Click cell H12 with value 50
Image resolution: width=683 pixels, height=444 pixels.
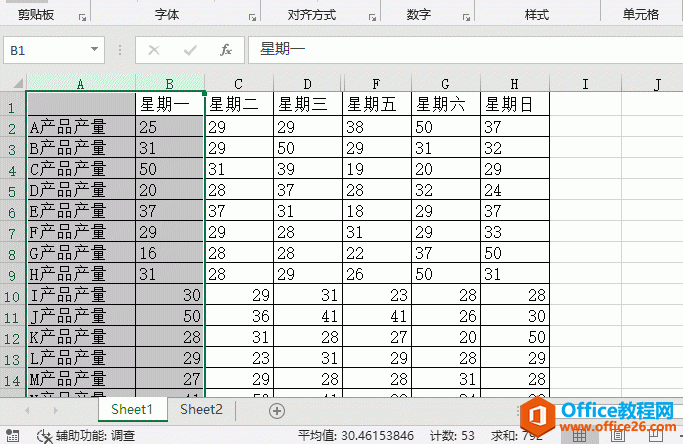coord(515,337)
